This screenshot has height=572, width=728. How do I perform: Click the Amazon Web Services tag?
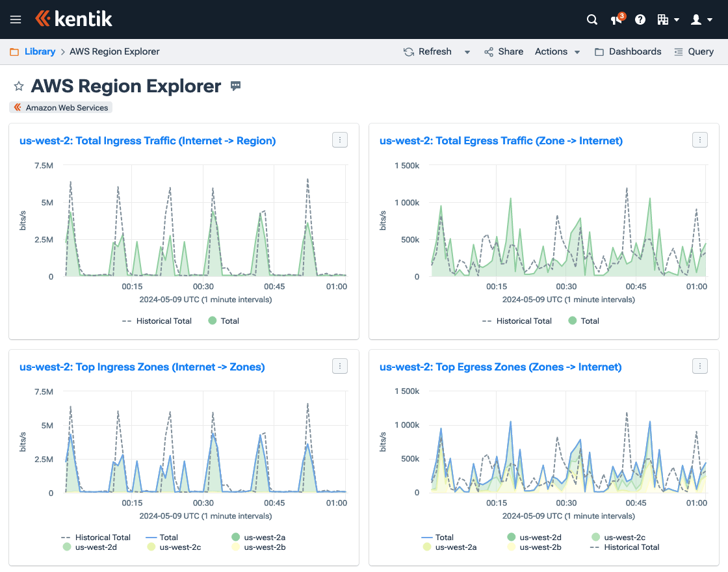coord(60,107)
